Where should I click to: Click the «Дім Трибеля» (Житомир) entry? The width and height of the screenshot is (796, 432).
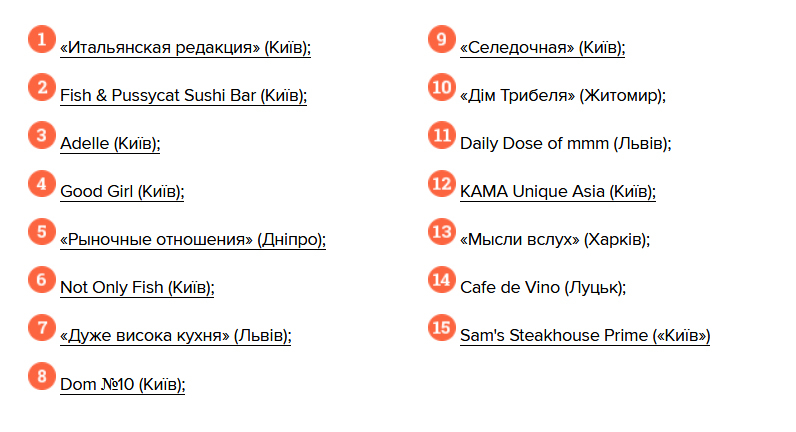point(562,96)
